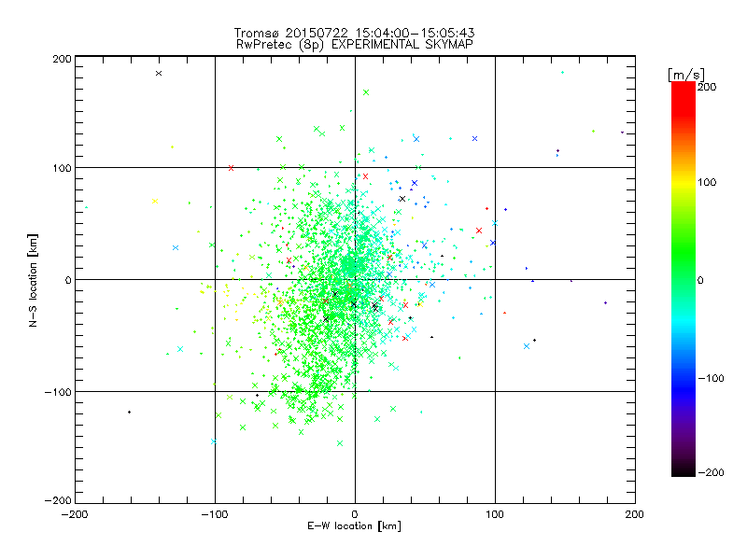
Task: Click the green X marker at the very top center
Action: 366,92
